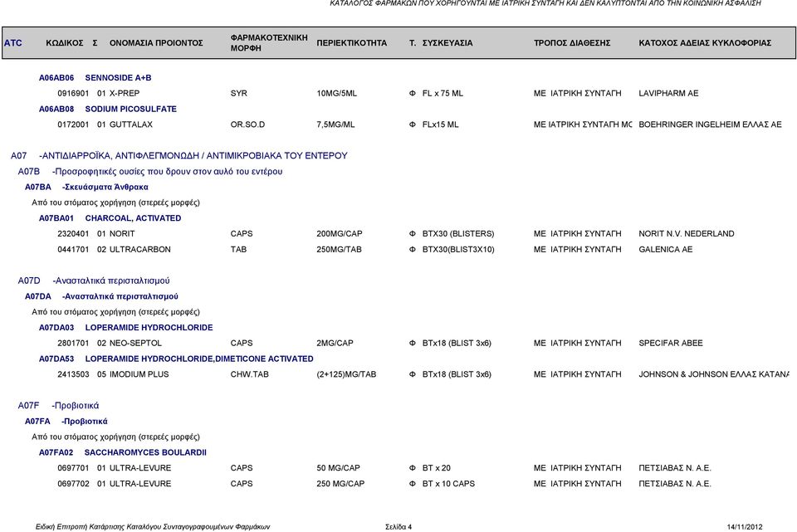The height and width of the screenshot is (532, 797).
Task: Click GALENICA AE license holder
Action: (665, 250)
